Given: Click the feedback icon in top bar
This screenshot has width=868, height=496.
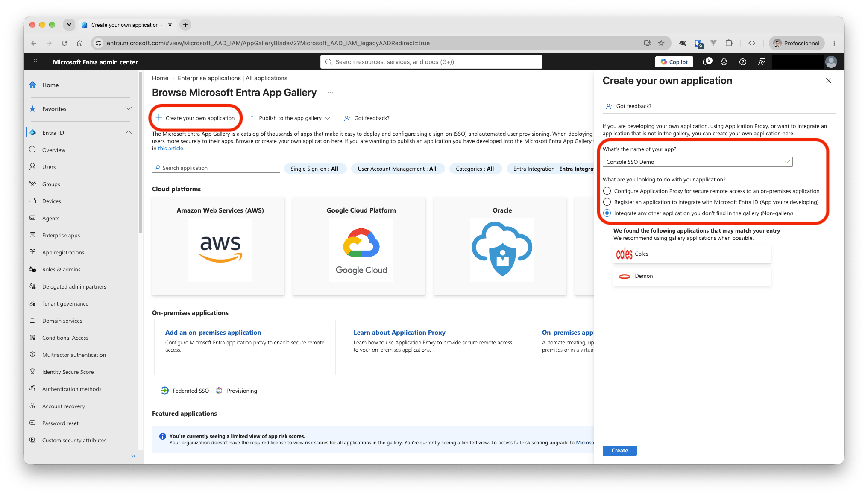Looking at the screenshot, I should 762,62.
